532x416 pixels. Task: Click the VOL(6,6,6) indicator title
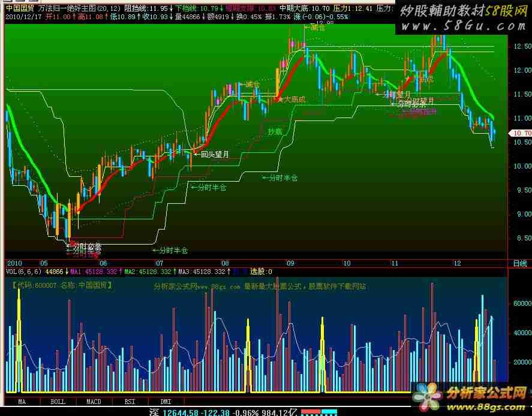[x=24, y=272]
